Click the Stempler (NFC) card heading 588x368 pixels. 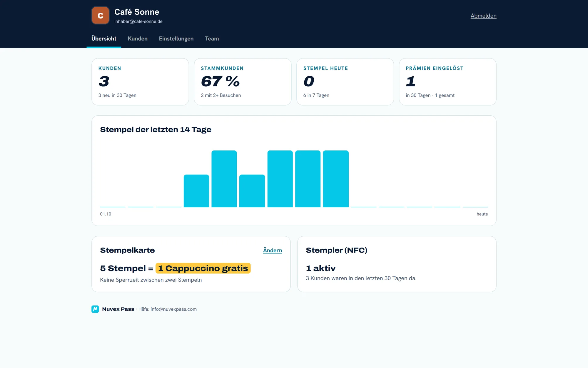point(337,250)
